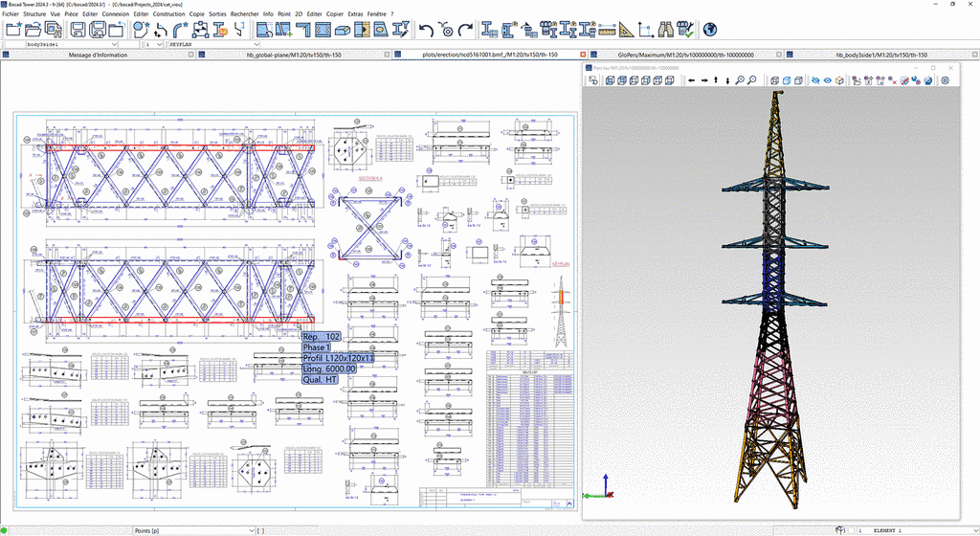The width and height of the screenshot is (980, 536).
Task: Click the Redo arrow in the toolbar
Action: (464, 31)
